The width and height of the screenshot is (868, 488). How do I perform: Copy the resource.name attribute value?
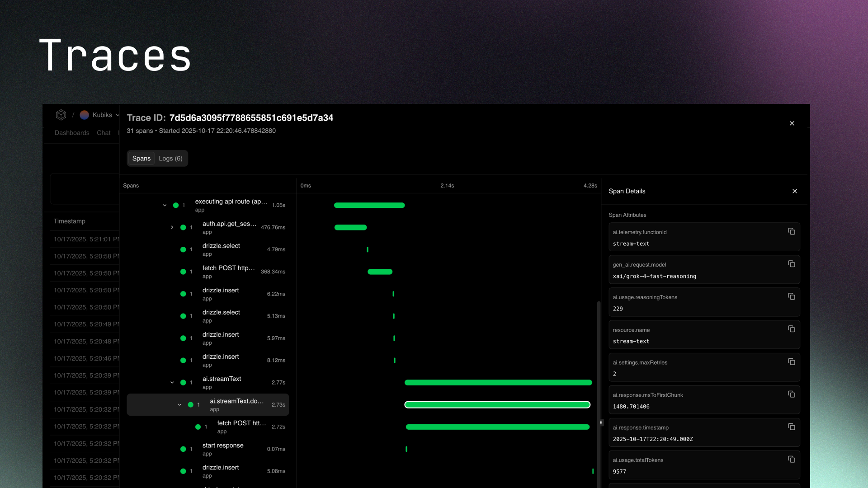click(x=792, y=329)
